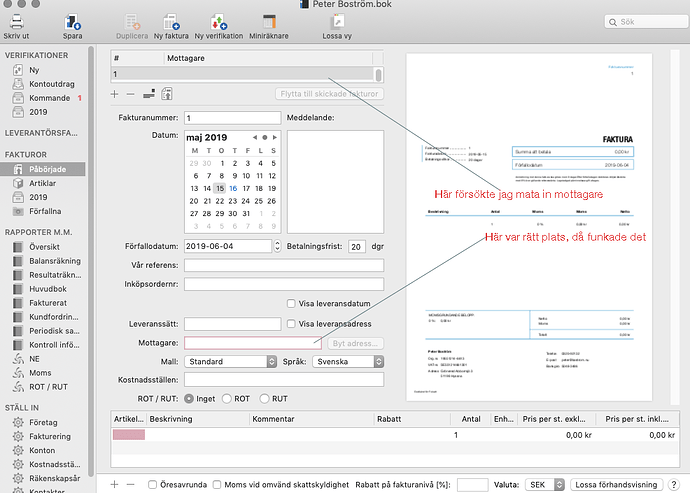The width and height of the screenshot is (690, 493).
Task: Select date 31 in the calendar
Action: [x=246, y=213]
